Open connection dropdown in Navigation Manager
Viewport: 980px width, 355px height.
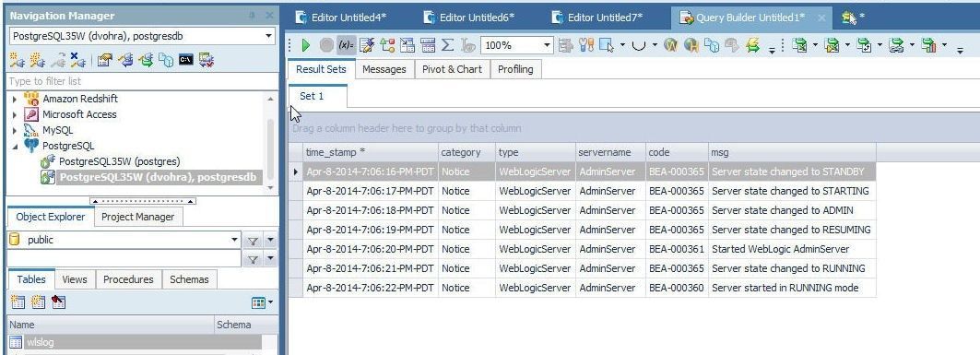269,36
